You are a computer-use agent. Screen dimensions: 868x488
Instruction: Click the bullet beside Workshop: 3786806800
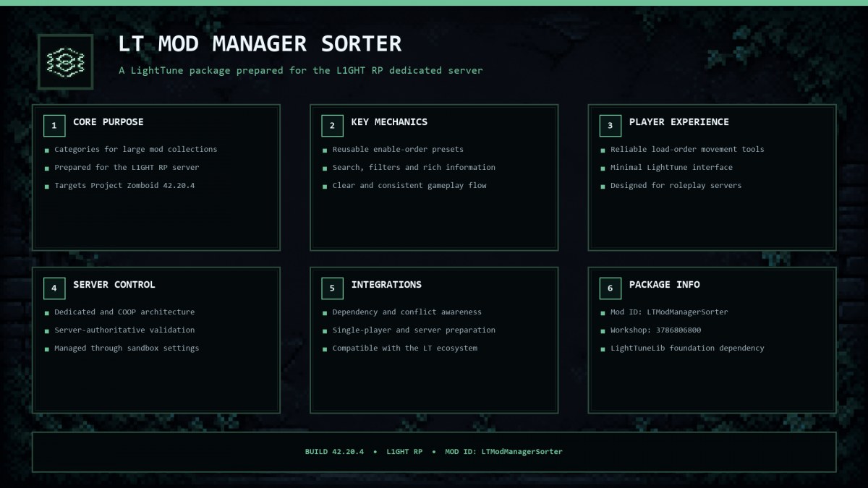coord(603,331)
